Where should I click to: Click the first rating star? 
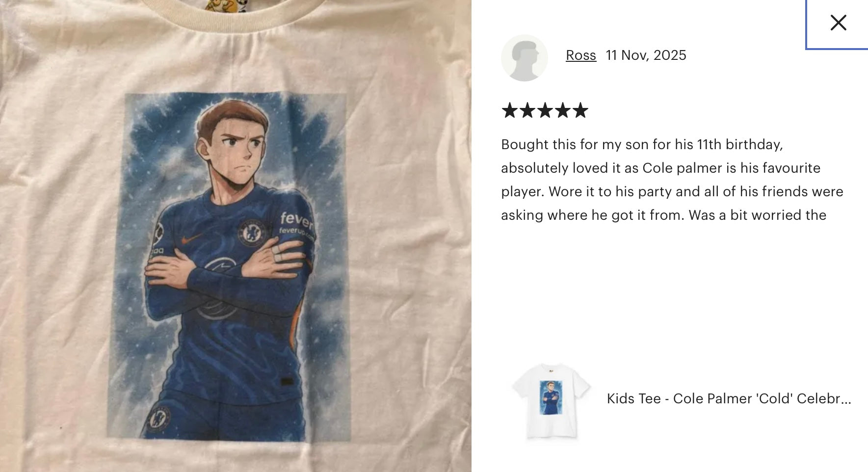click(510, 110)
